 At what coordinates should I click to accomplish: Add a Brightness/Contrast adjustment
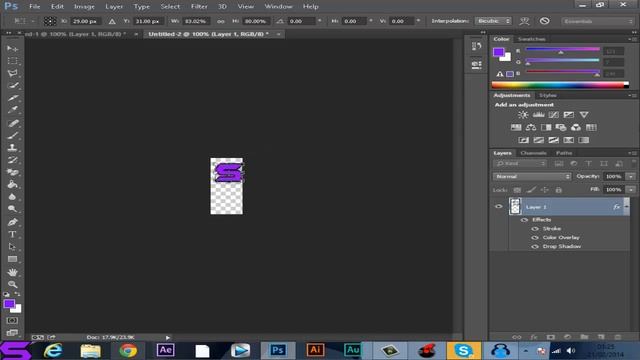pos(523,115)
